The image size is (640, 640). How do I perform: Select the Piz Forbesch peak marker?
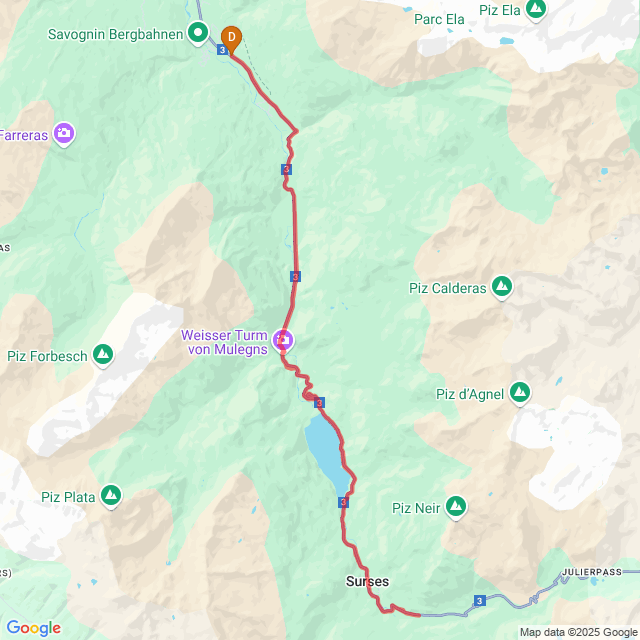pyautogui.click(x=103, y=355)
